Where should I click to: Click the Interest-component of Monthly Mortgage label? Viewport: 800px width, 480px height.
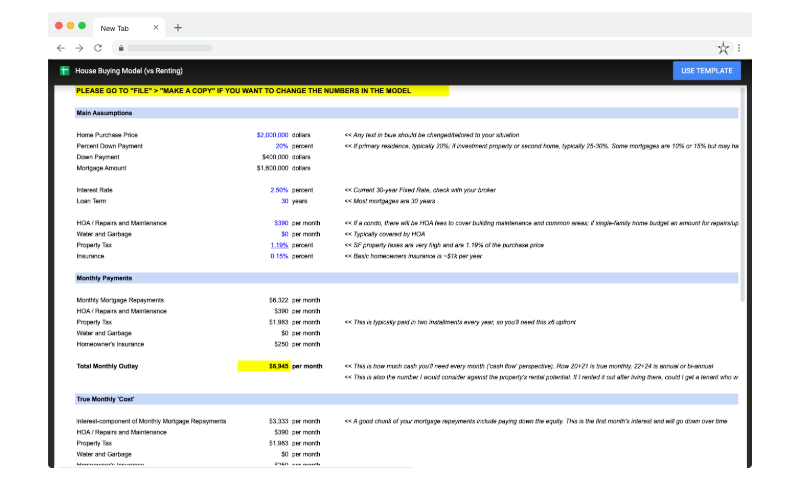152,421
